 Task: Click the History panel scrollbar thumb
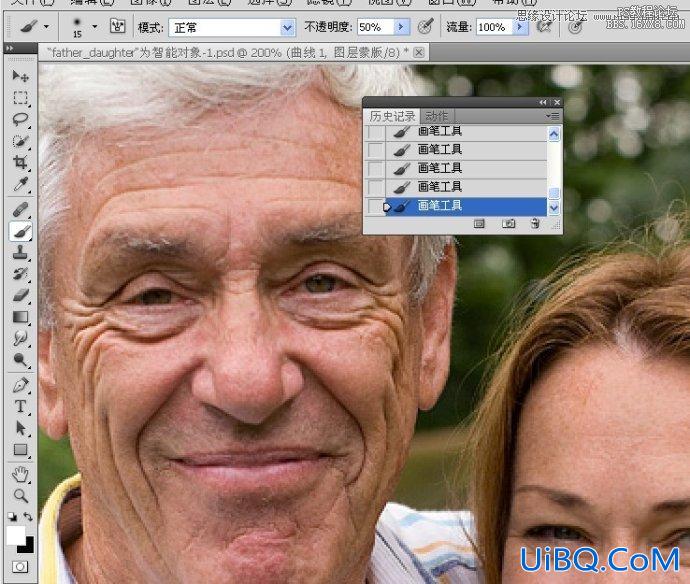[x=554, y=193]
